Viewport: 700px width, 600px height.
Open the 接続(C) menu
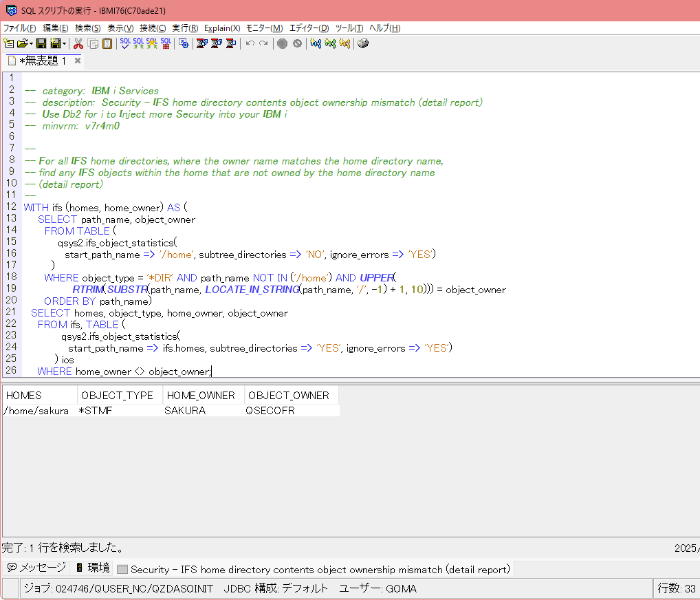click(153, 28)
